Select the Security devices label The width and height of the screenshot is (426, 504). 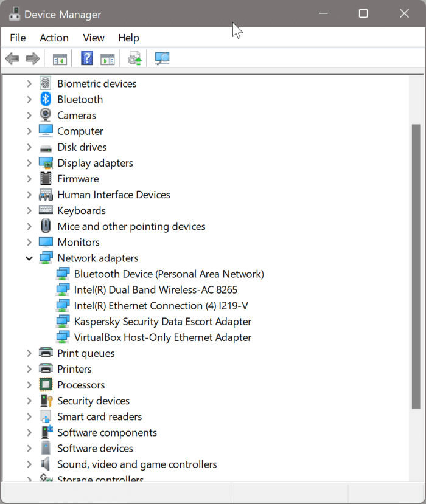click(93, 401)
